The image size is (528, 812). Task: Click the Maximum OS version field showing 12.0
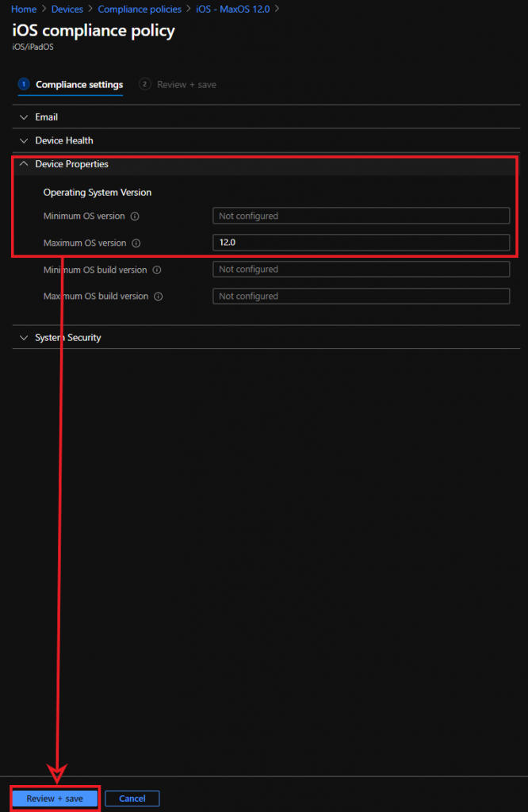pos(361,243)
